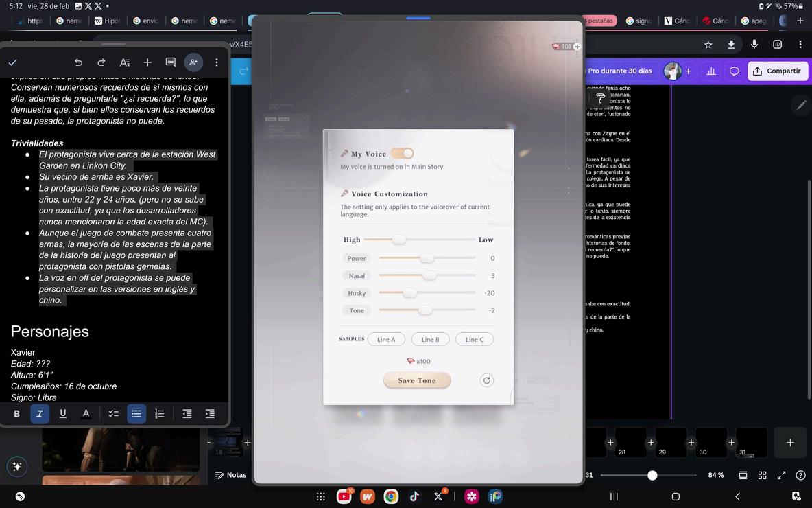Switch to the 'Hipót' browser tab
The image size is (812, 508).
(x=107, y=21)
